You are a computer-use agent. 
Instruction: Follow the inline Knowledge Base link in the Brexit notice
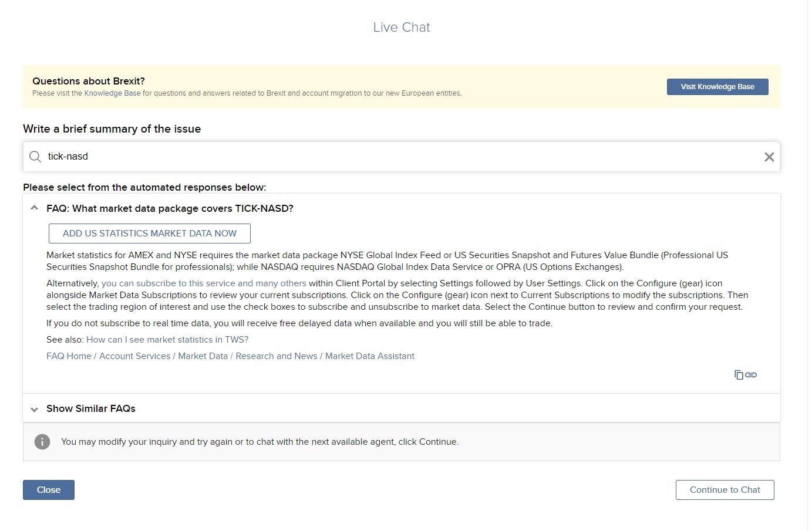(112, 93)
